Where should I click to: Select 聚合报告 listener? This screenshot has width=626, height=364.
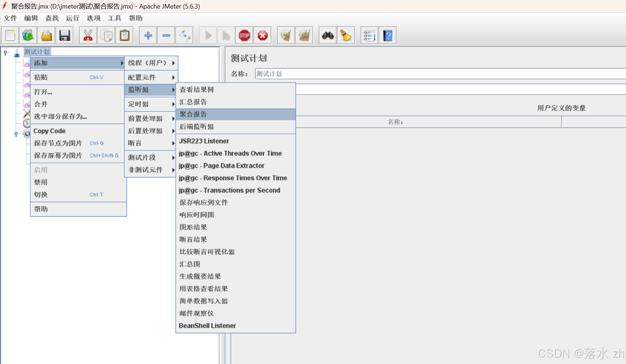pyautogui.click(x=236, y=114)
